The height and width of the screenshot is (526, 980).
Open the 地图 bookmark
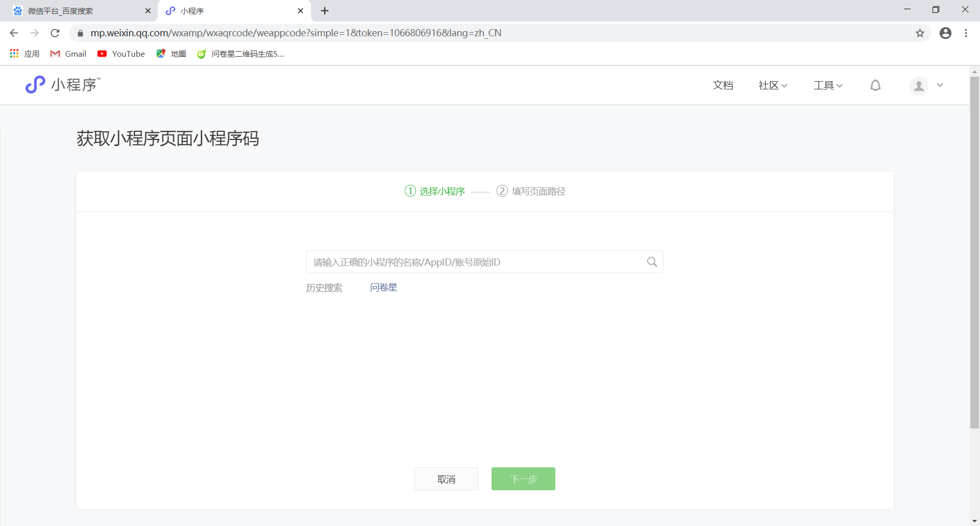(171, 54)
